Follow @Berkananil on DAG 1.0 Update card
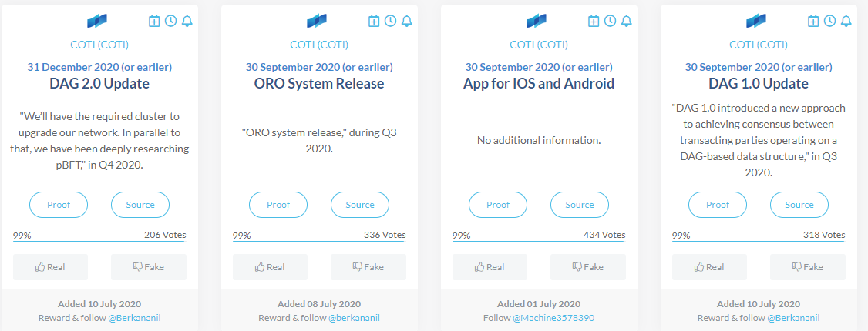This screenshot has height=331, width=868. pyautogui.click(x=792, y=318)
